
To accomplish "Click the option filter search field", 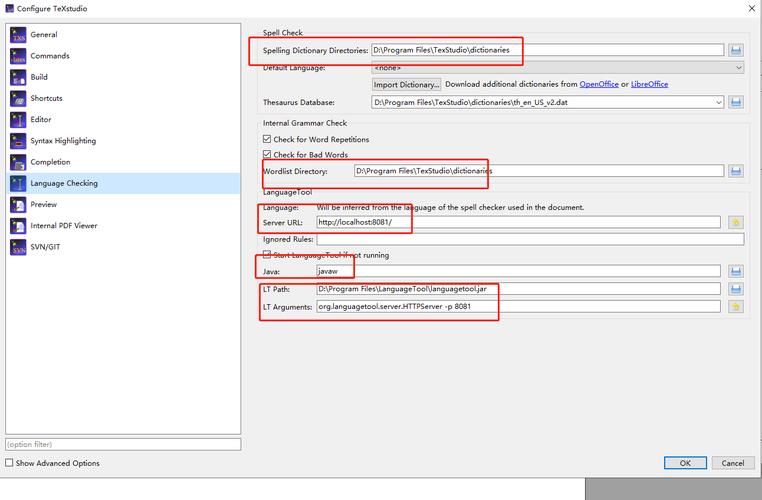I will [x=123, y=444].
